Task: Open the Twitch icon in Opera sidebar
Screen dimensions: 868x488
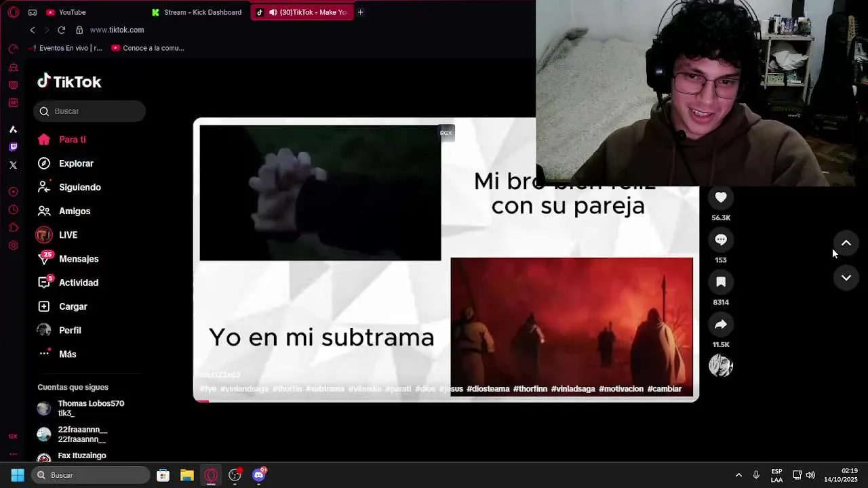Action: (x=13, y=147)
